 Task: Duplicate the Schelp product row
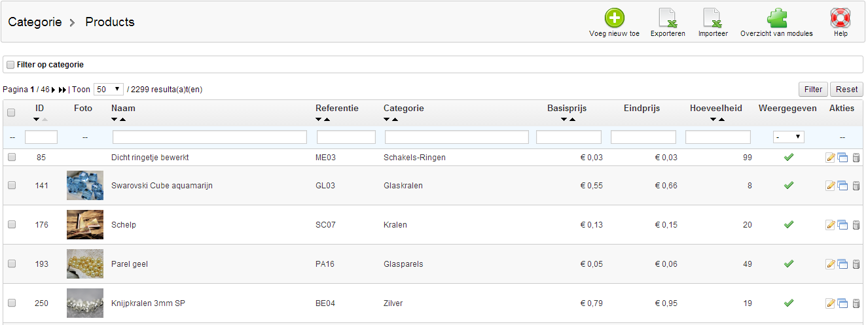(842, 225)
